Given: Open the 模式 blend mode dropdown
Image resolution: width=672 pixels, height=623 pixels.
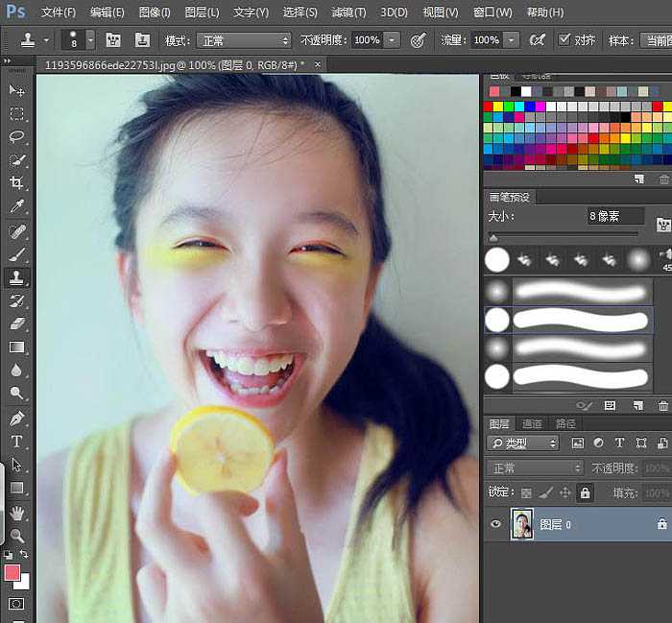Looking at the screenshot, I should pos(244,40).
